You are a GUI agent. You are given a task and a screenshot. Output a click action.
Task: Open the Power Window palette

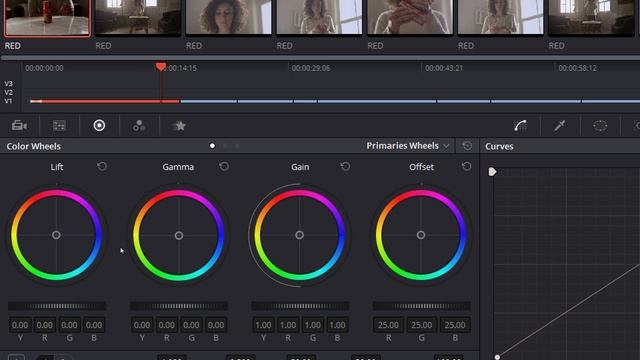point(600,125)
